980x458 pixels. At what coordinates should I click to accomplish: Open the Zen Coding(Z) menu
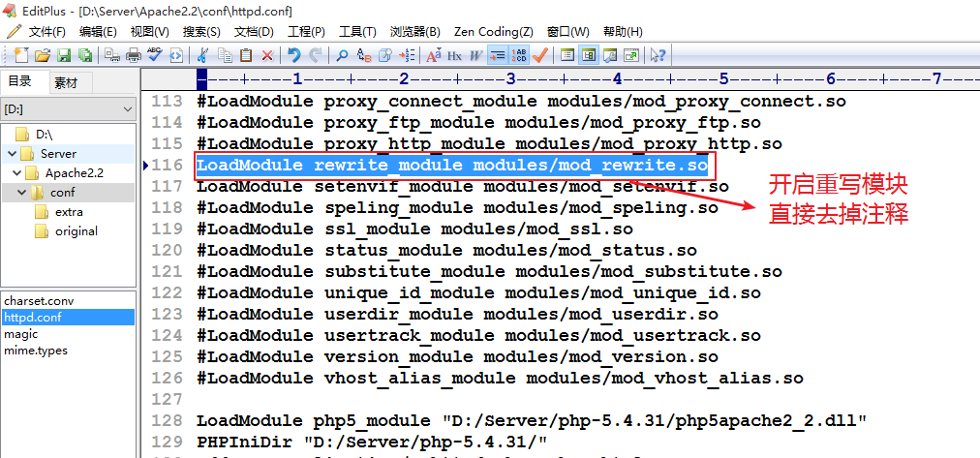point(494,32)
